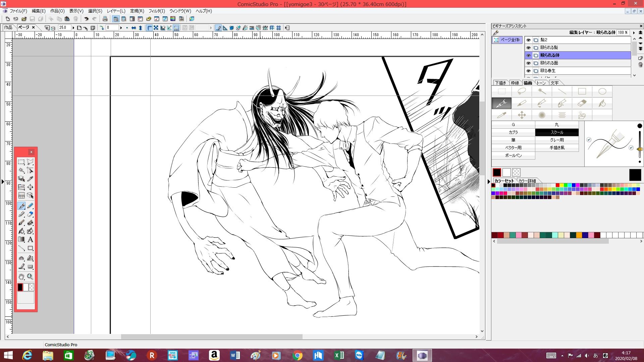This screenshot has width=644, height=362.
Task: Switch to the トーン tab
Action: point(541,83)
